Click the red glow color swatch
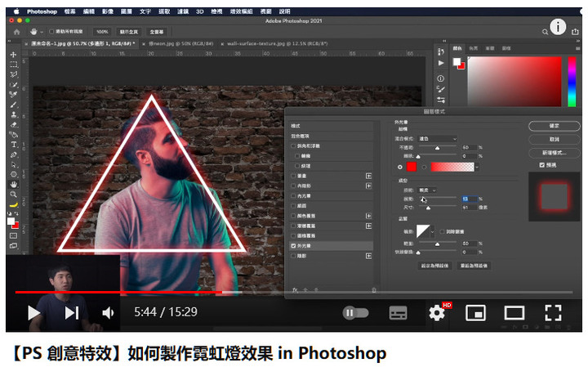 [412, 167]
